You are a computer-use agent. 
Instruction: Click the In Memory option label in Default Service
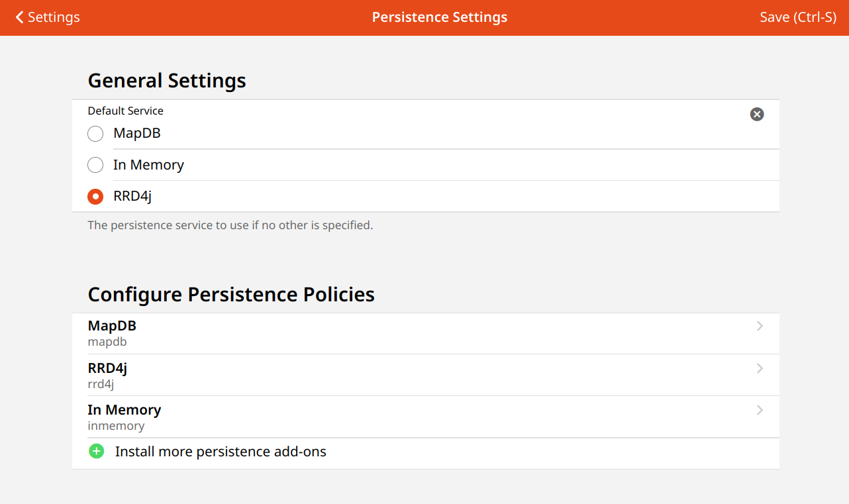[x=148, y=165]
